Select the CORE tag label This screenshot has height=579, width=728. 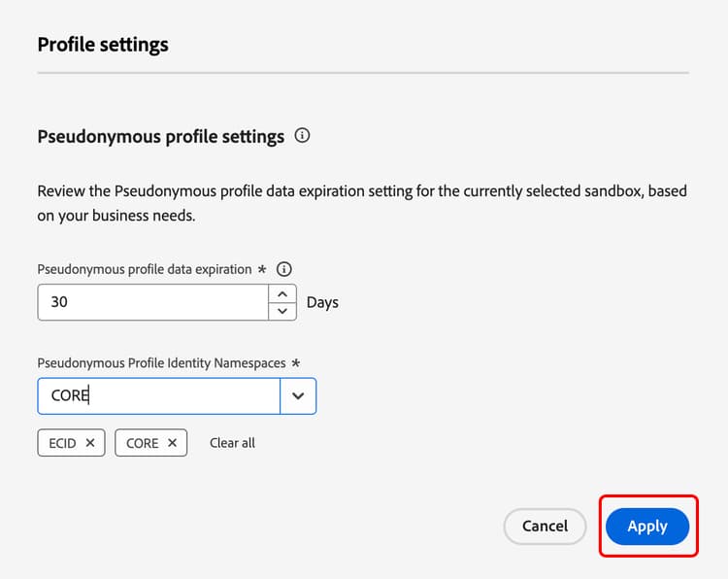(x=142, y=443)
